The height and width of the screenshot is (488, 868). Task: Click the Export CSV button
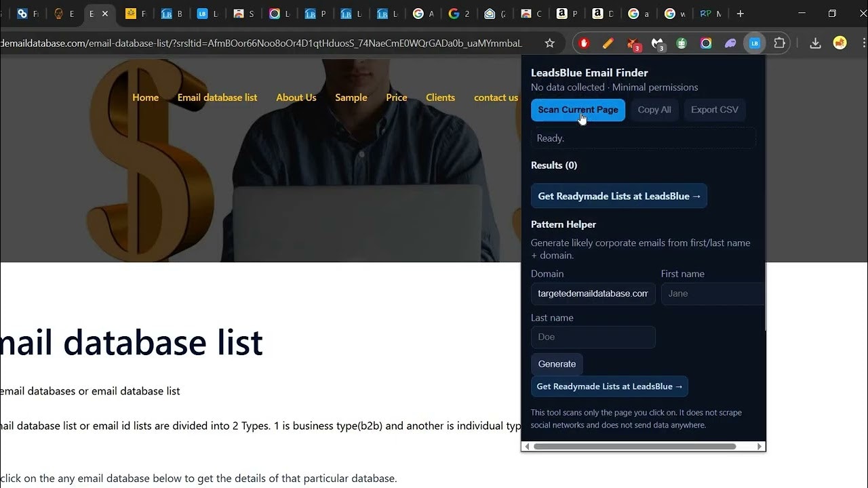tap(714, 110)
